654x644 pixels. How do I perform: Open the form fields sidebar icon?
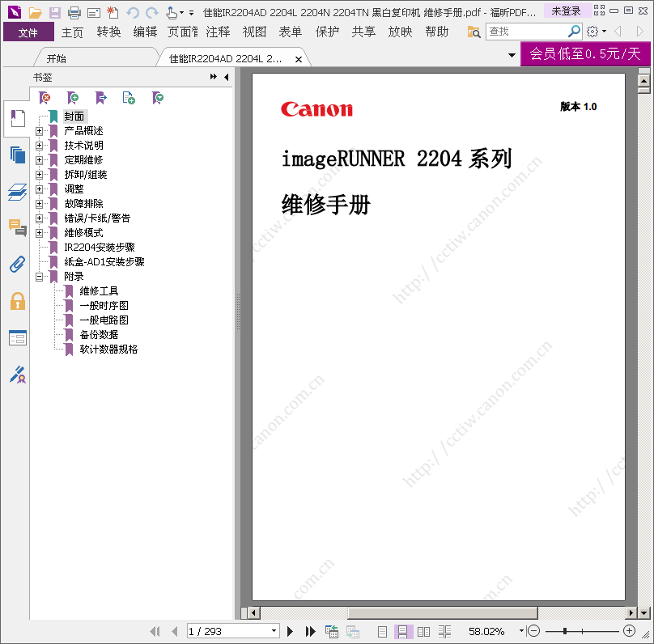tap(18, 337)
